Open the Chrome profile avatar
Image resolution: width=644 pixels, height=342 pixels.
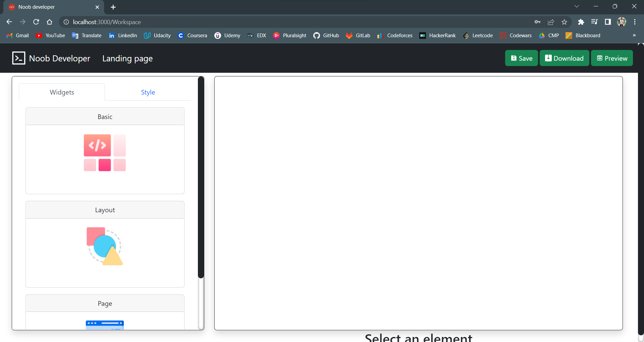tap(622, 22)
